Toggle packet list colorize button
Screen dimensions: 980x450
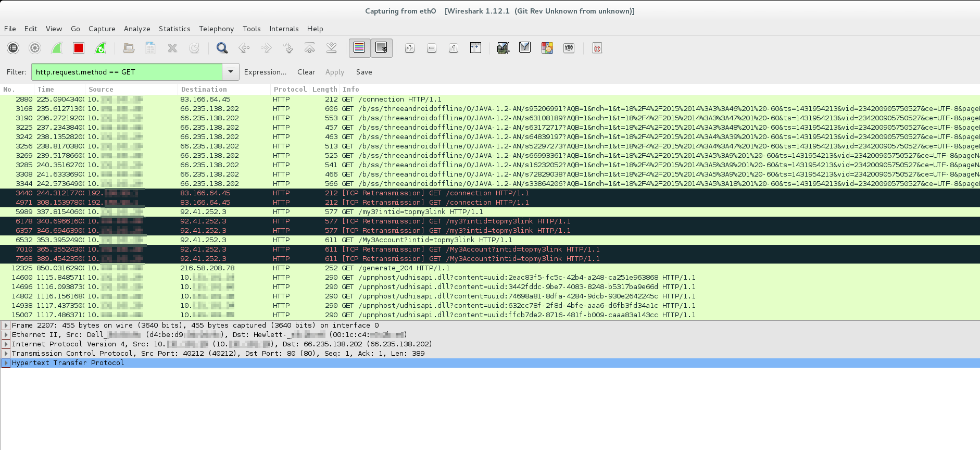point(359,48)
